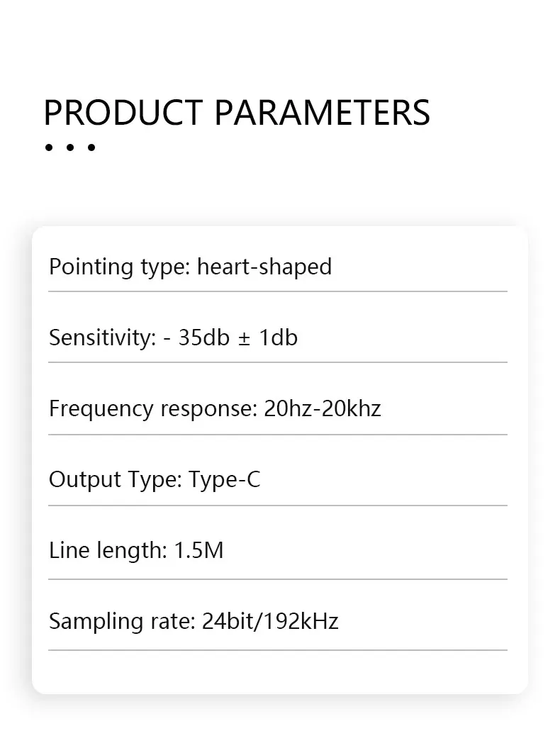Click the word PARAMETERS in the title
Screen dimensions: 560x748
tap(322, 113)
